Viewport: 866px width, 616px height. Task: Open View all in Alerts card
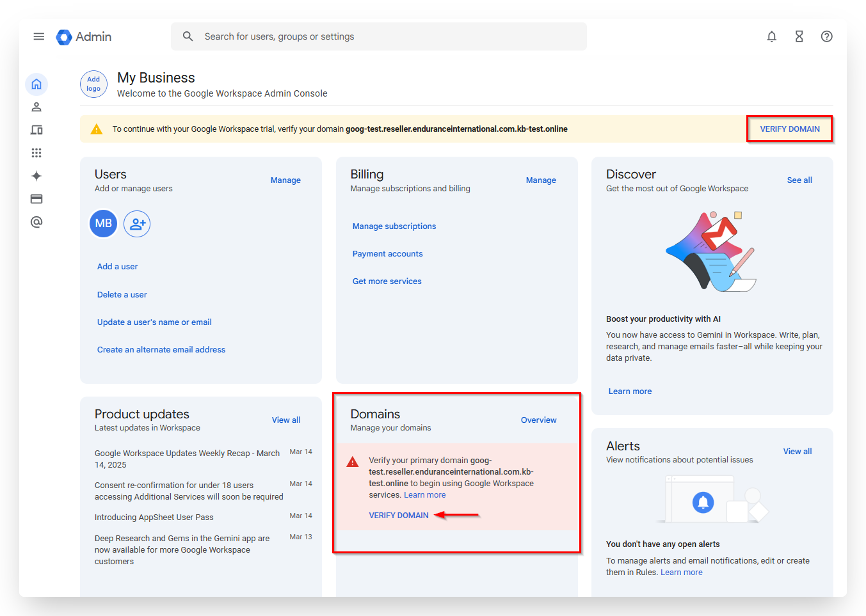[x=798, y=452]
